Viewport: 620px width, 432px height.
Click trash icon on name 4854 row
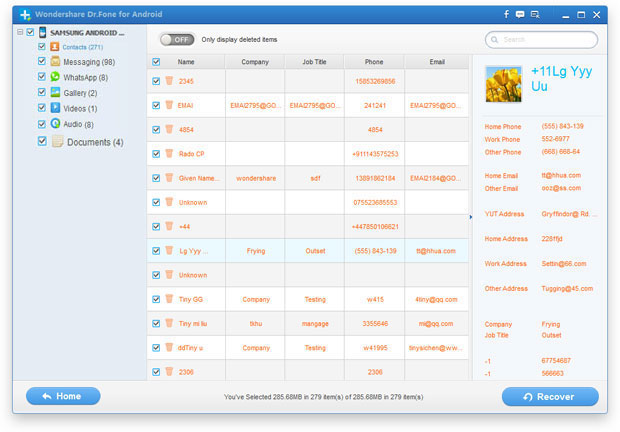(169, 129)
